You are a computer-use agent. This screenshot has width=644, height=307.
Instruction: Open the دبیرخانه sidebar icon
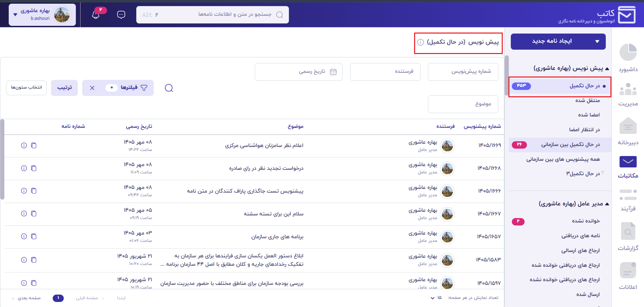coord(628,126)
